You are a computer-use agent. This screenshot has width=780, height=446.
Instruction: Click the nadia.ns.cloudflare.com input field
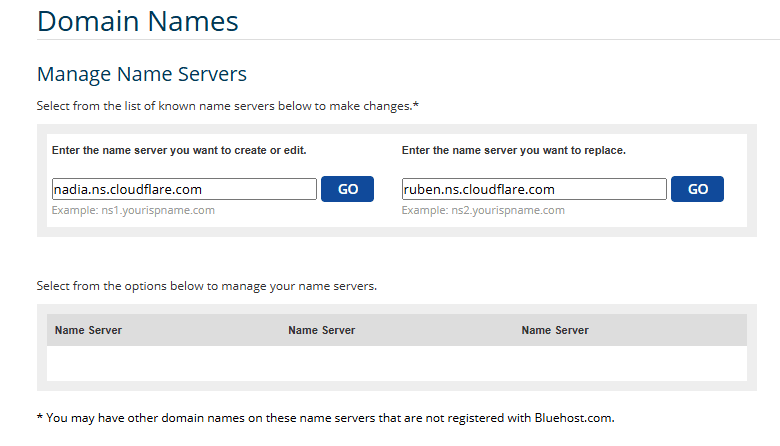point(184,189)
